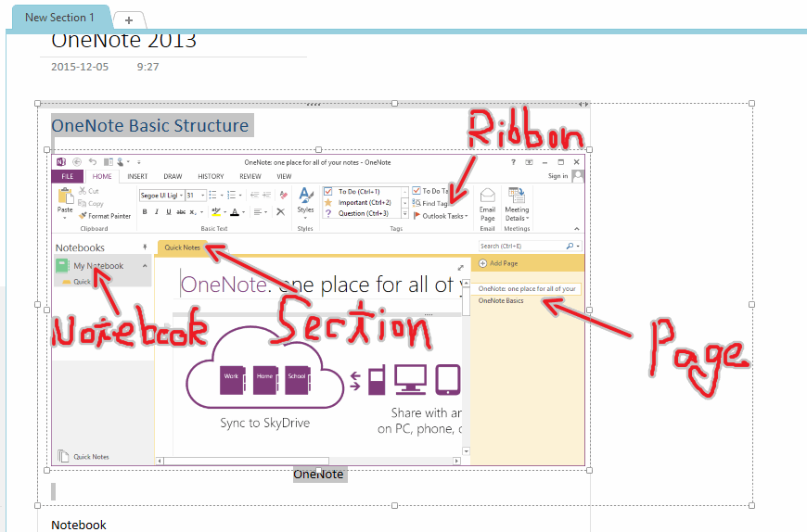807x532 pixels.
Task: Click the Numbering list icon
Action: tap(232, 195)
